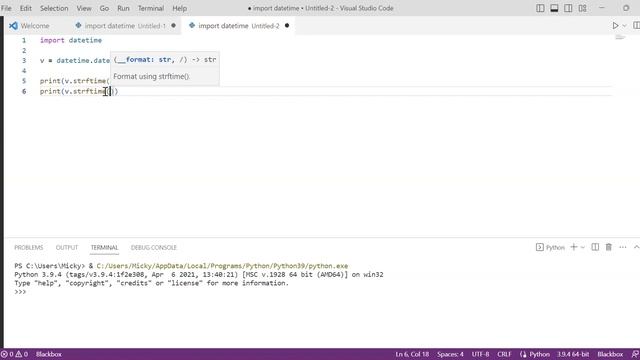Open the feedback icon in status bar
Screen dimensions: 640x360
[x=635, y=354]
